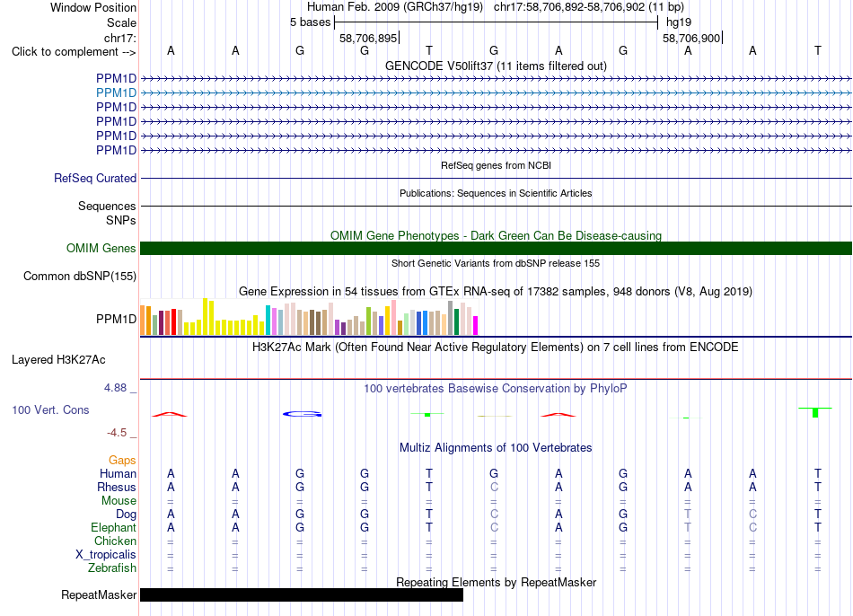The width and height of the screenshot is (853, 616).
Task: Click the Human Feb. 2009 (GRCh37/hg19) position heading
Action: [395, 7]
